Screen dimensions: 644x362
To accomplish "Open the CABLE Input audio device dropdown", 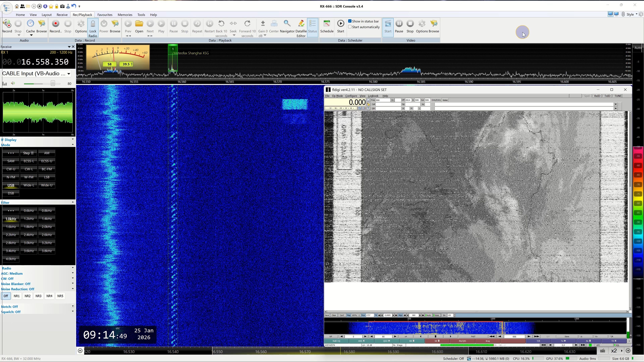I will 68,74.
